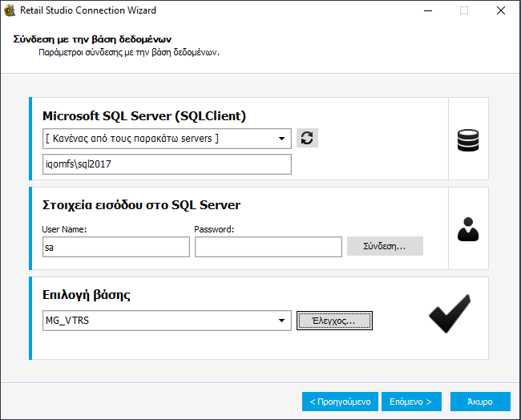Click the Επιλογή βάσης section heading
This screenshot has width=521, height=420.
87,295
